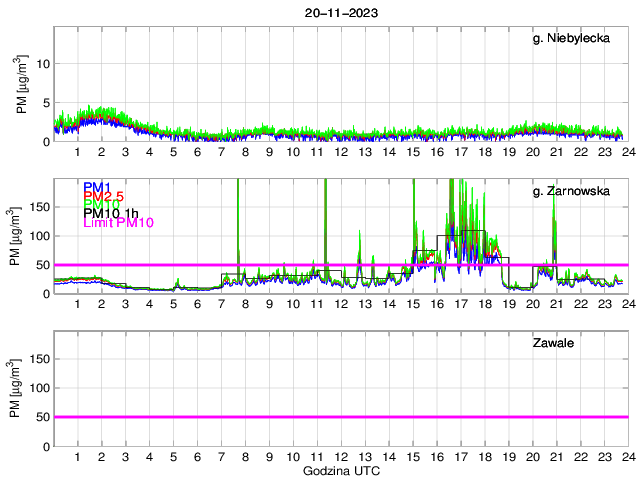Click the magenta limit line in Zawale plot
Viewport: 640px width, 480px height.
pos(340,417)
